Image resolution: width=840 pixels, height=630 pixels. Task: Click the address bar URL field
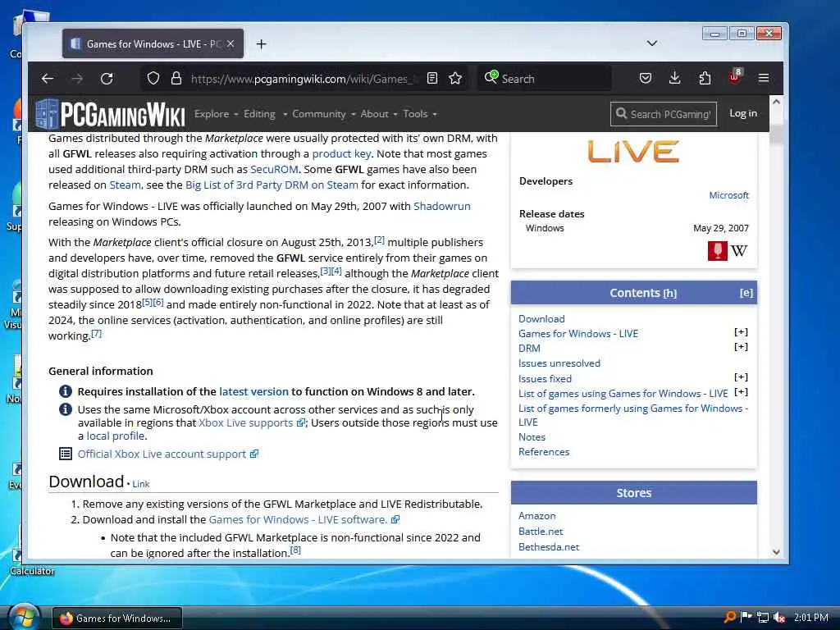pyautogui.click(x=303, y=79)
